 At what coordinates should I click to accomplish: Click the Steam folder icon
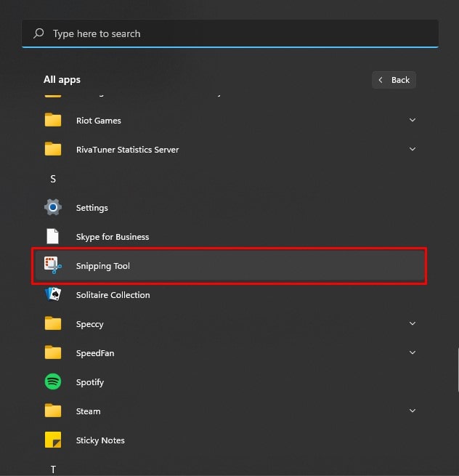[53, 411]
